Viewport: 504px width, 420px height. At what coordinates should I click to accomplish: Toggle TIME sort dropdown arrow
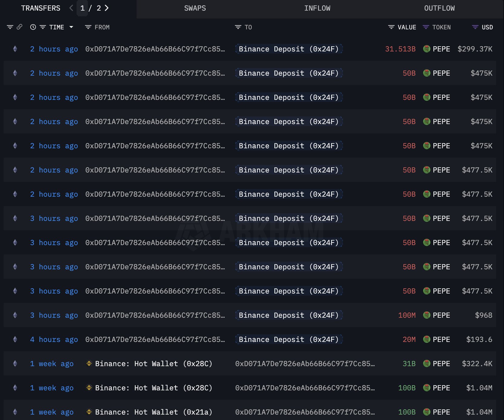(71, 27)
